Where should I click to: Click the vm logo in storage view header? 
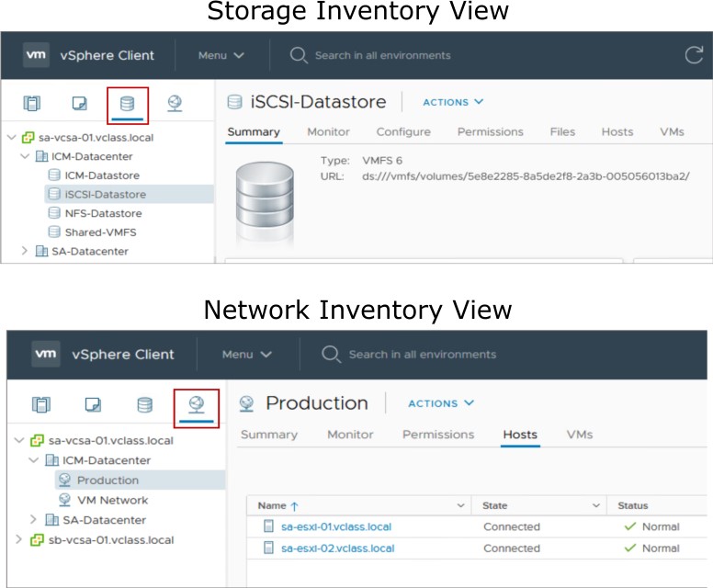[36, 55]
